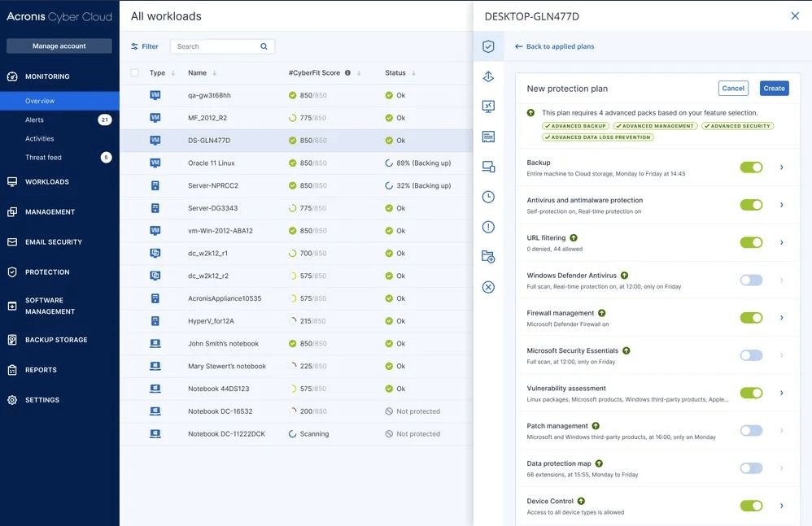
Task: Open the shield Protect icon in panel sidebar
Action: 488,46
